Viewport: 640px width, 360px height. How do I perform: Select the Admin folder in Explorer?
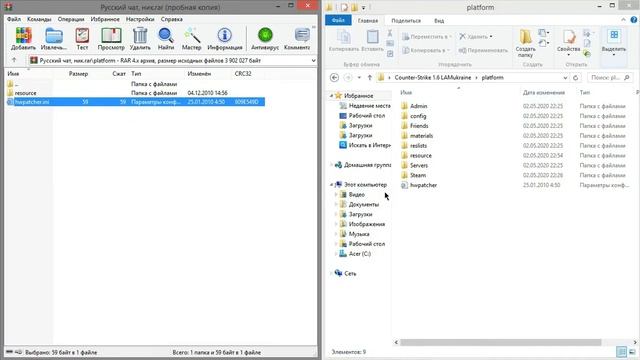[414, 106]
